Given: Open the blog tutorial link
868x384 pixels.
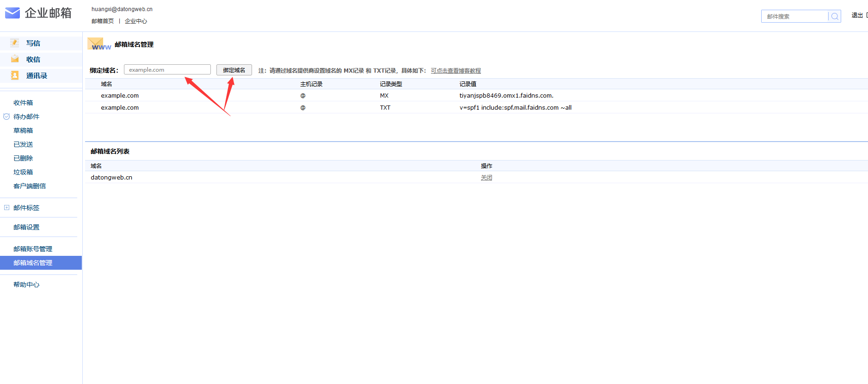Looking at the screenshot, I should click(x=456, y=71).
